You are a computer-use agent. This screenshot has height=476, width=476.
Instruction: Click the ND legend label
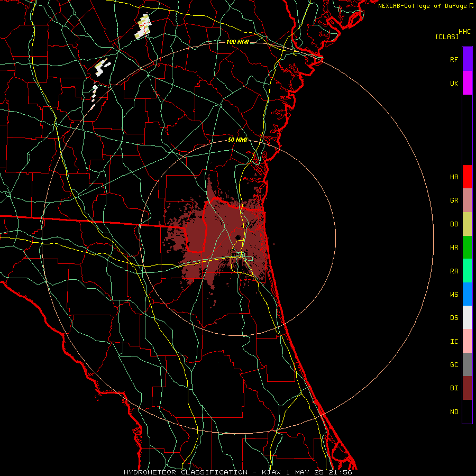(x=454, y=412)
